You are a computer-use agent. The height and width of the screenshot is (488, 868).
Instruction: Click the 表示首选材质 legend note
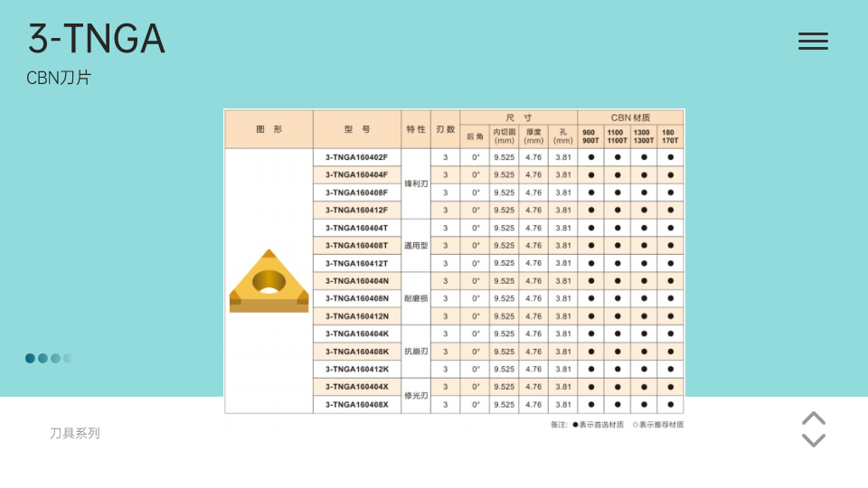click(600, 424)
